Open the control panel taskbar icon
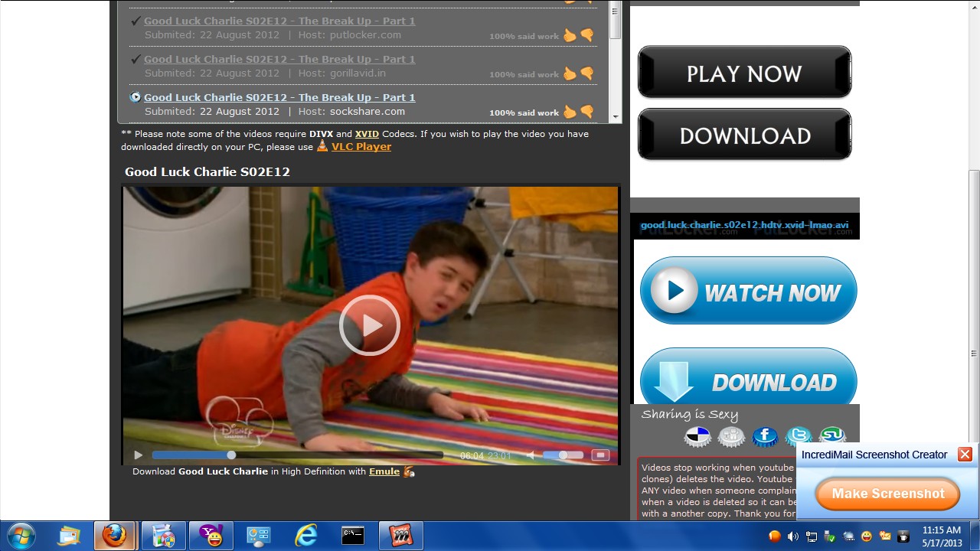 (x=258, y=536)
